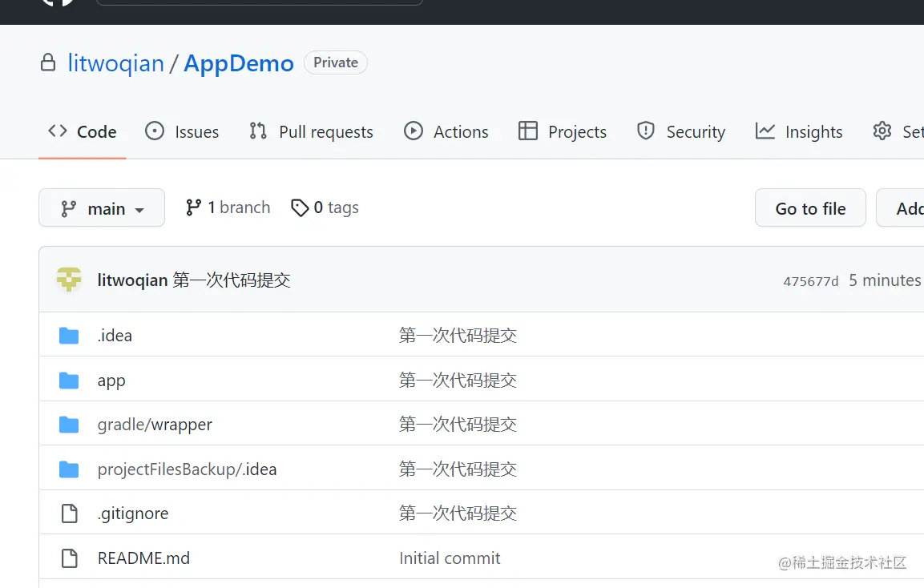The image size is (924, 588).
Task: Click the Actions play icon
Action: click(x=414, y=131)
